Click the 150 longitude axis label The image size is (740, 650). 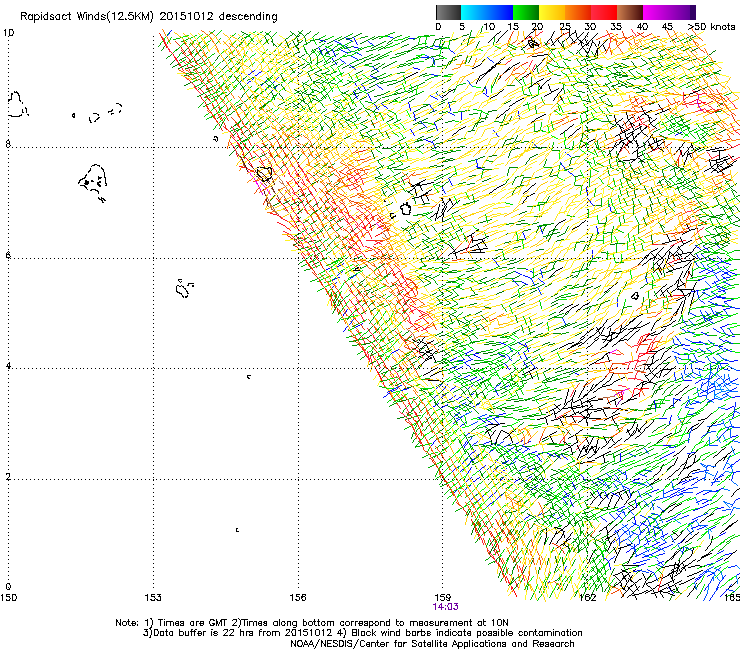[x=8, y=598]
